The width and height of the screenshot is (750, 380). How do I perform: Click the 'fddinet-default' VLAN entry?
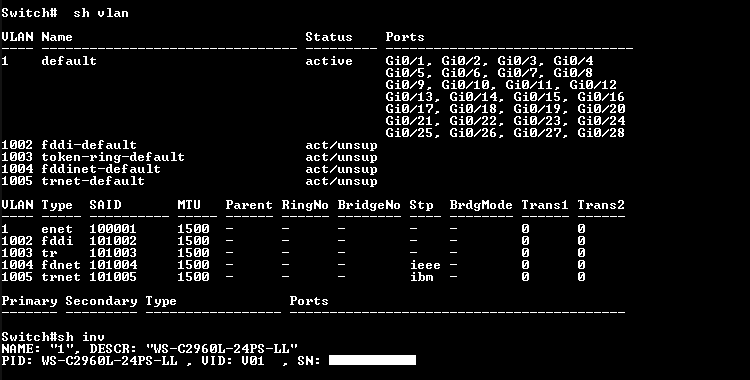coord(101,168)
